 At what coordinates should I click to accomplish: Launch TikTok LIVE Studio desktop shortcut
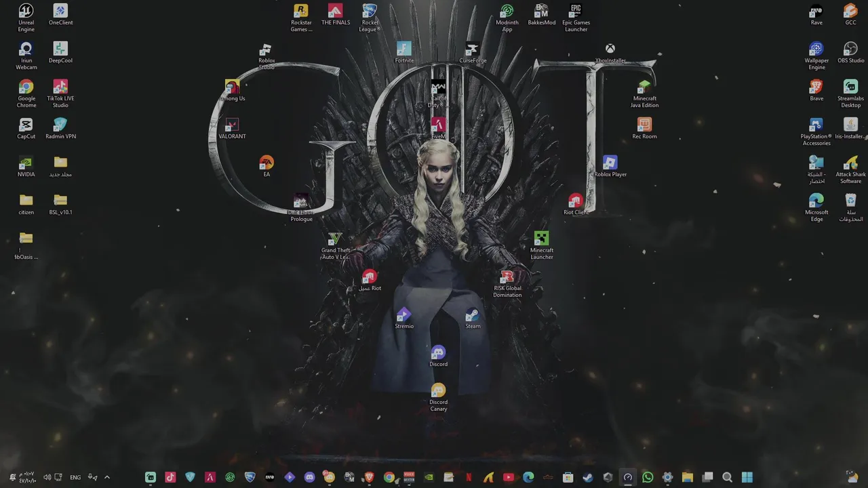click(60, 94)
